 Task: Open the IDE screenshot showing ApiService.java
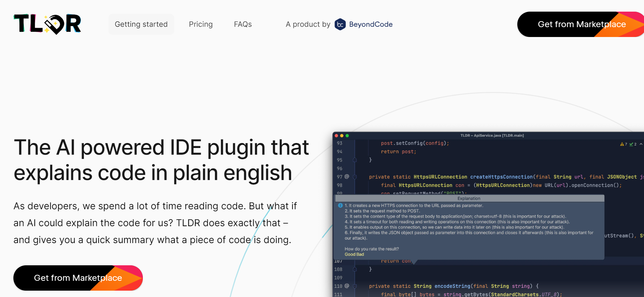(x=488, y=215)
